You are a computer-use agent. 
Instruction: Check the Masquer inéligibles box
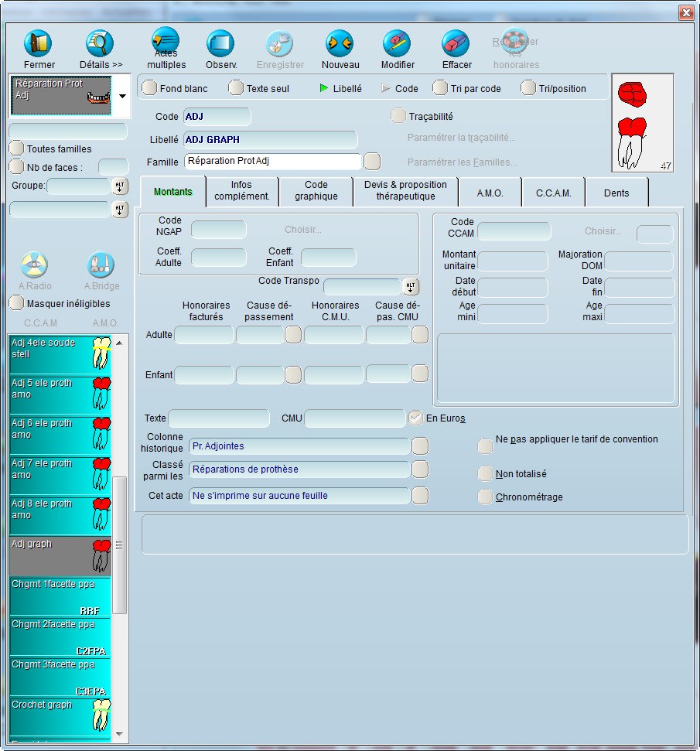click(x=17, y=304)
